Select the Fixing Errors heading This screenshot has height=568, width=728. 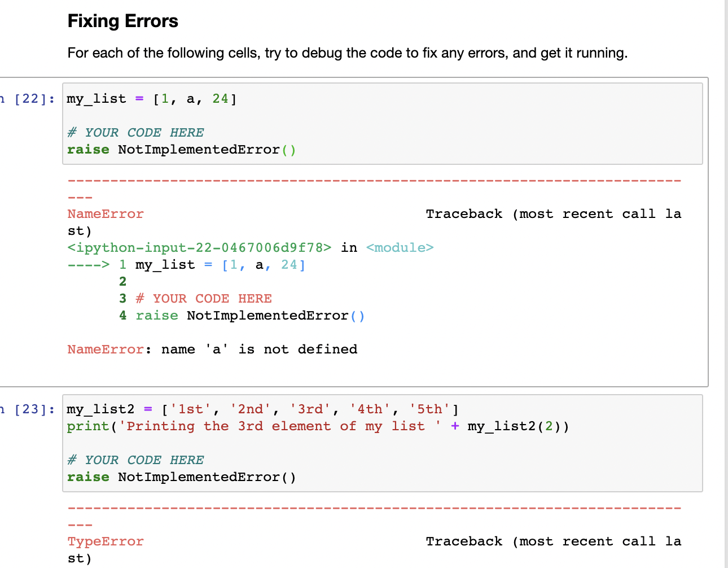122,21
